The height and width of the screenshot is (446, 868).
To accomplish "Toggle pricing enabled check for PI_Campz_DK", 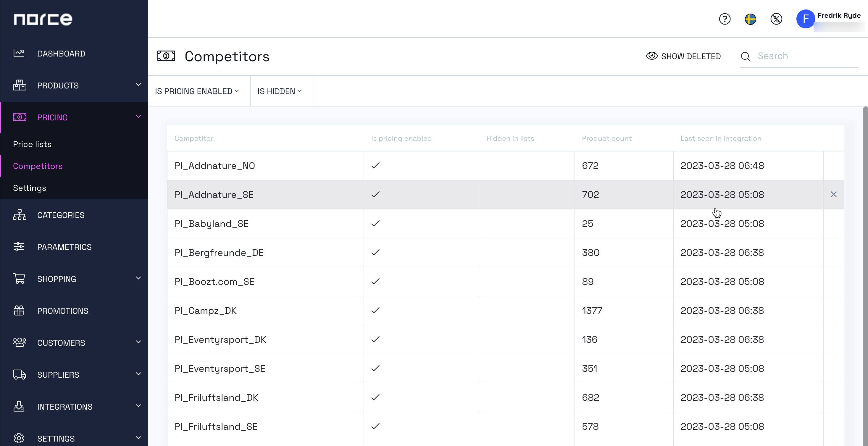I will pos(375,310).
